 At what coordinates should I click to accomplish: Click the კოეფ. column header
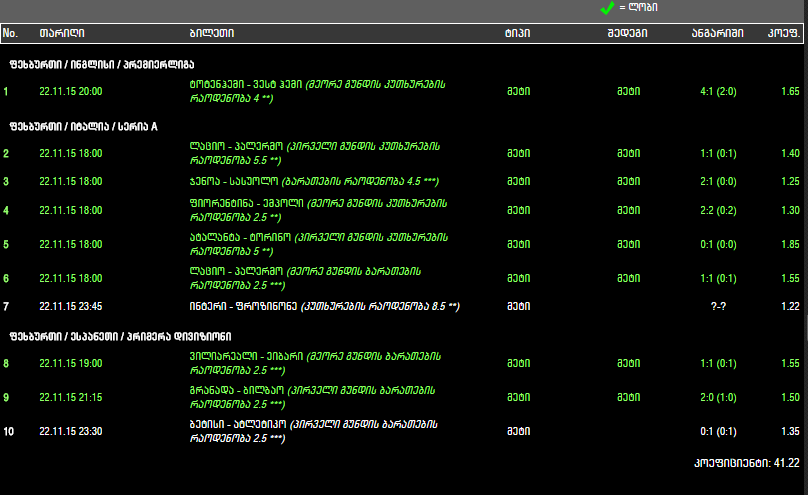[x=784, y=33]
